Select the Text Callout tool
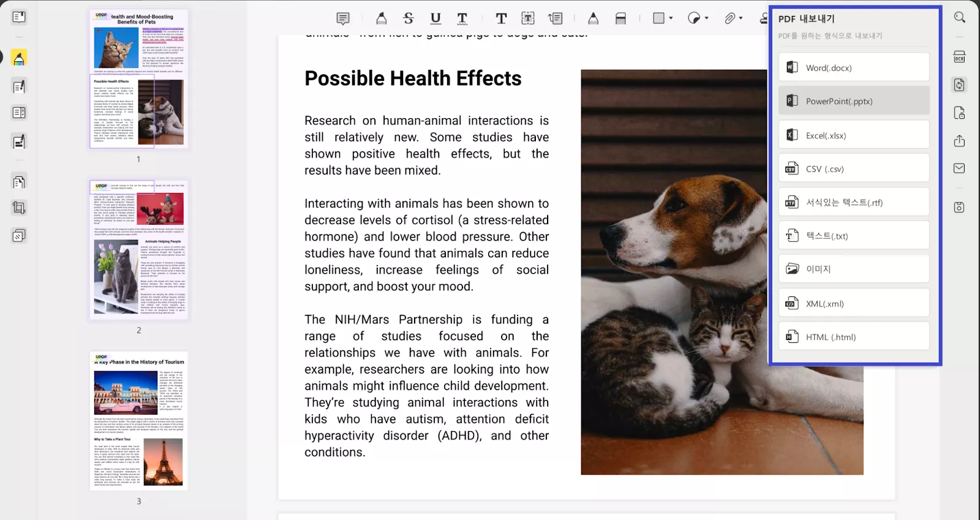 point(556,18)
